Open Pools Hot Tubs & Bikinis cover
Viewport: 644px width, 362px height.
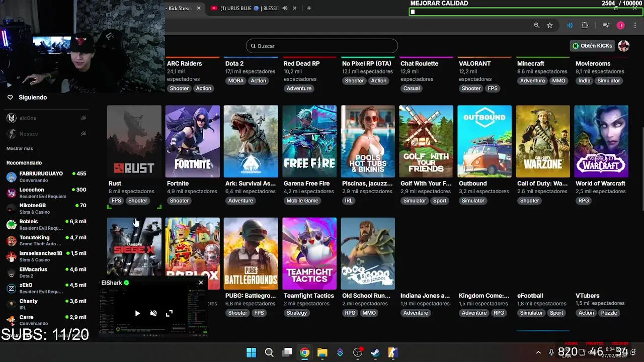coord(368,141)
